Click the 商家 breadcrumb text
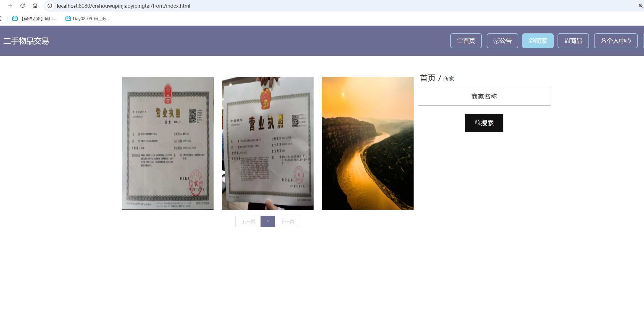 (x=449, y=79)
